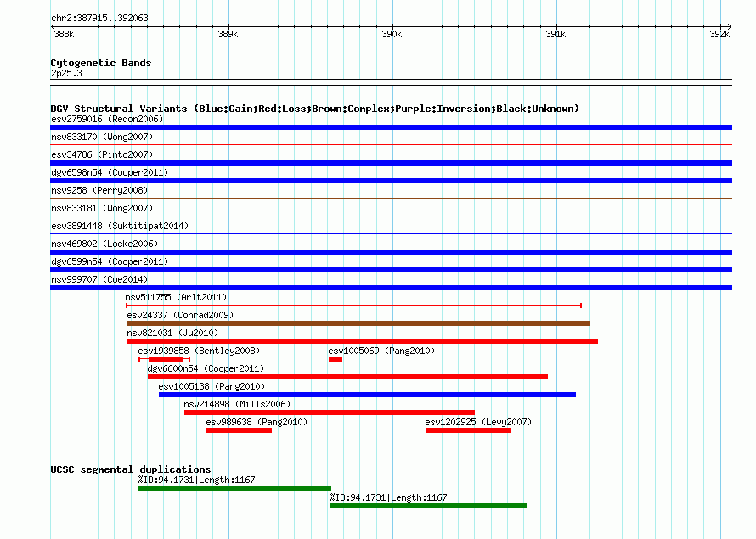Click the nsv214898 (Mills2006) red bar
The height and width of the screenshot is (539, 756).
330,413
